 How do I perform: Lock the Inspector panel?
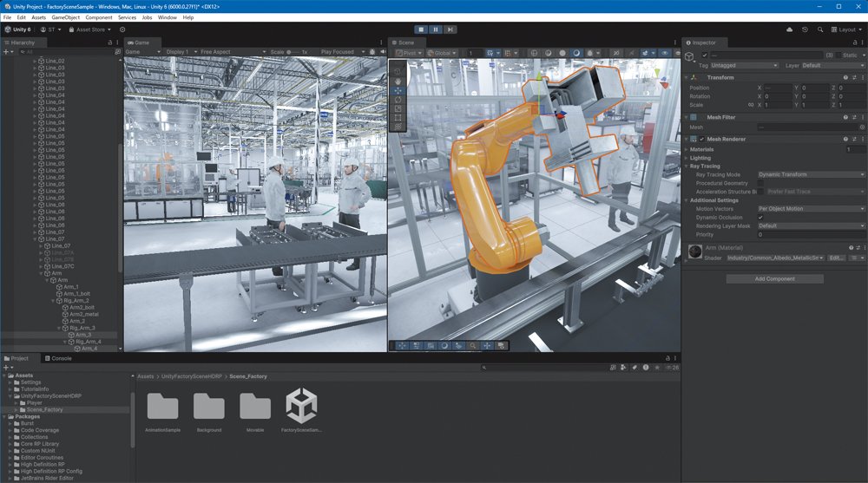point(855,42)
